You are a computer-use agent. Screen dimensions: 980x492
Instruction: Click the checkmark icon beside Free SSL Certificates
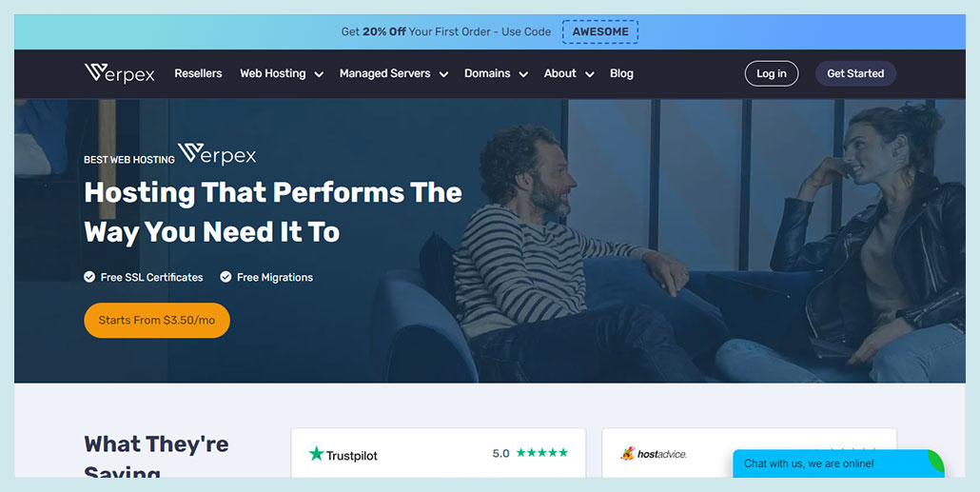(x=89, y=277)
